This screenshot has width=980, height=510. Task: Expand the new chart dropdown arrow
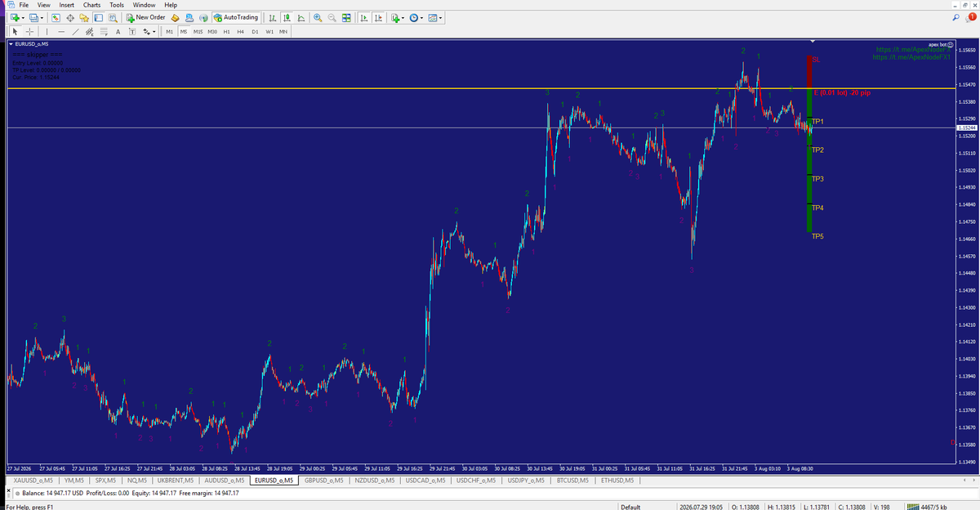tap(23, 17)
